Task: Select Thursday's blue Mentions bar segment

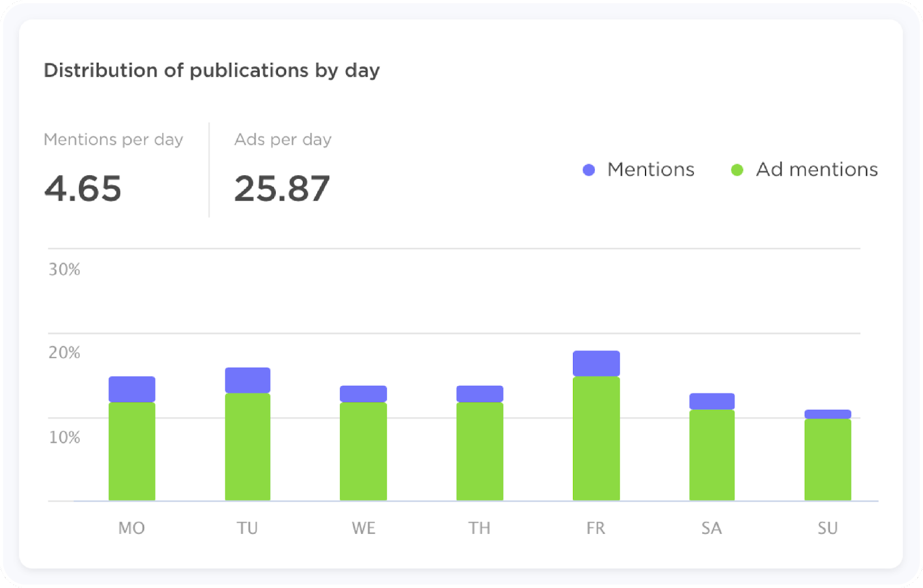Action: point(480,394)
